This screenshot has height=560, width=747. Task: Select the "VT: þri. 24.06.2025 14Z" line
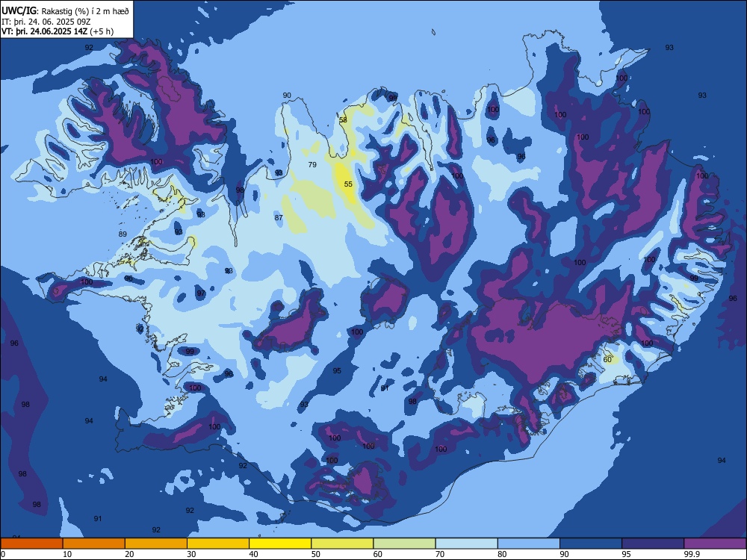[x=44, y=31]
